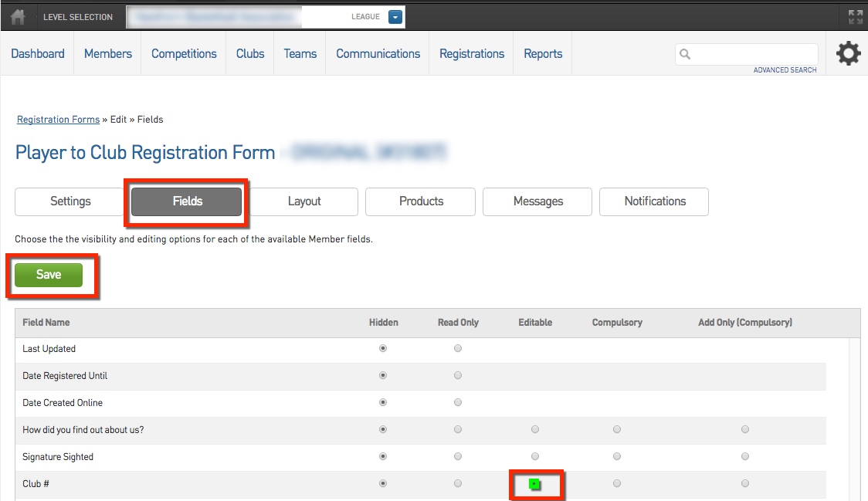
Task: Open the settings gear icon
Action: click(x=848, y=54)
